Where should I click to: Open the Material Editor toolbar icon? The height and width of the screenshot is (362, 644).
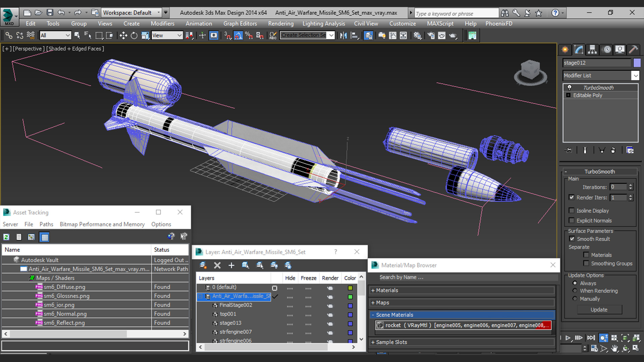click(x=417, y=35)
